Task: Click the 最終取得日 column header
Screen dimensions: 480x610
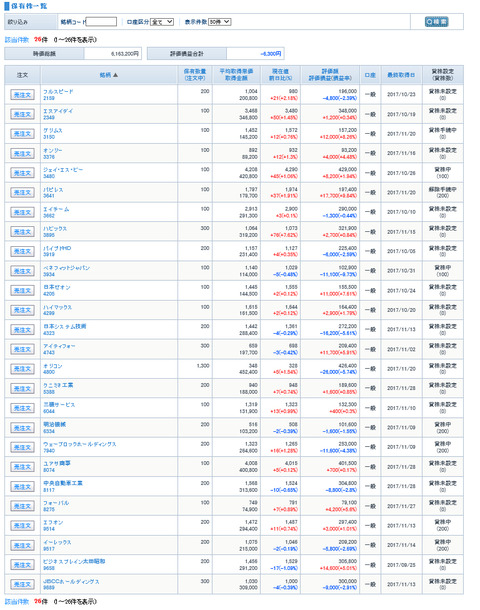Action: tap(401, 75)
